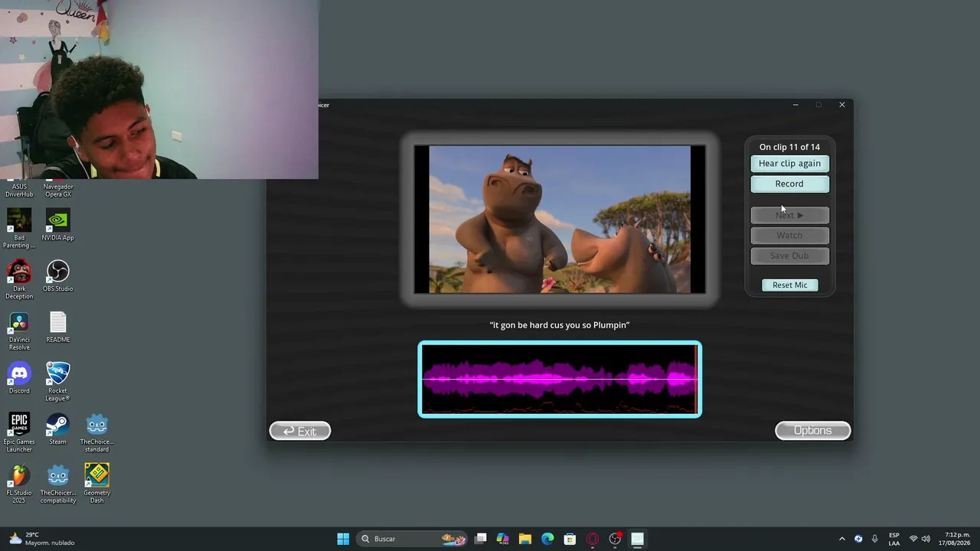Start recording with Record button
The width and height of the screenshot is (980, 551).
point(789,184)
